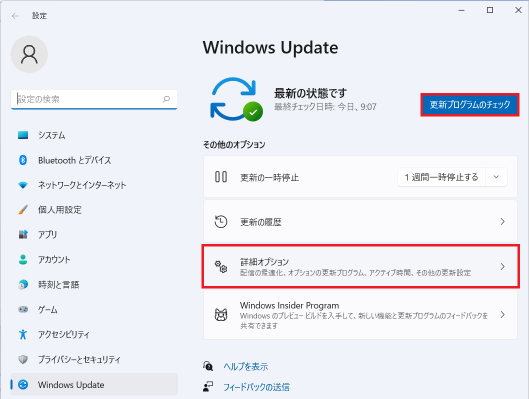The width and height of the screenshot is (529, 399).
Task: Click the large update status sync icon
Action: pos(236,99)
